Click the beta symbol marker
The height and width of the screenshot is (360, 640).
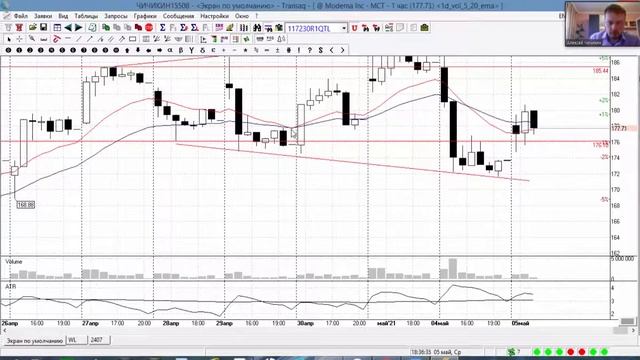[x=181, y=50]
